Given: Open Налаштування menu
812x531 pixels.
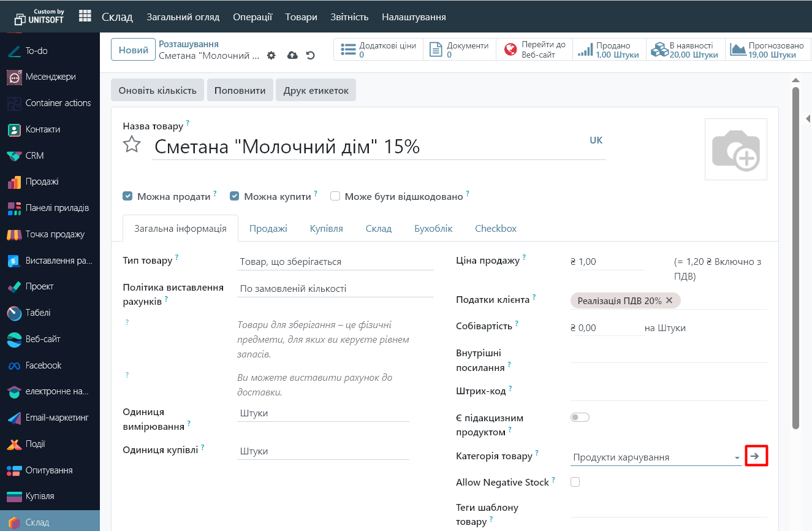Looking at the screenshot, I should (414, 17).
